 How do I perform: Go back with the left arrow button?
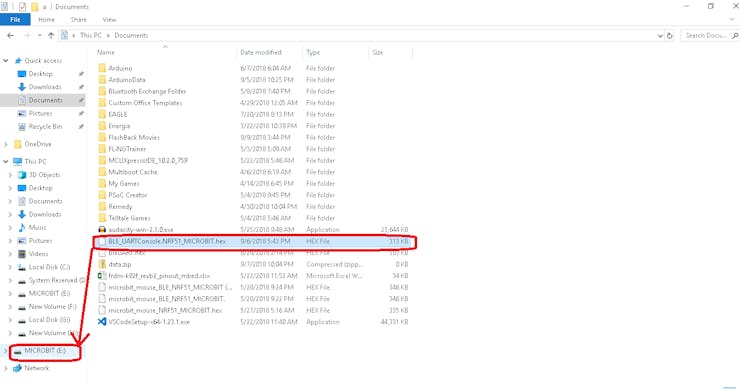(10, 35)
